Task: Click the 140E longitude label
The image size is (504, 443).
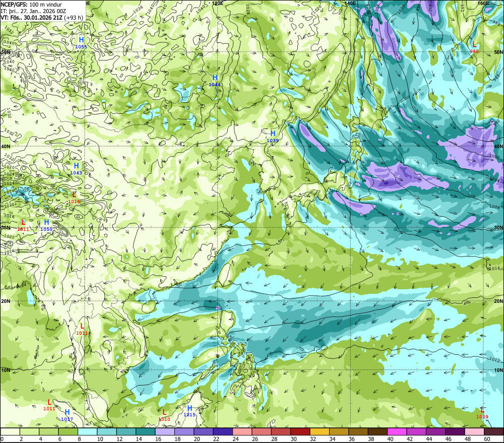Action: 350,3
